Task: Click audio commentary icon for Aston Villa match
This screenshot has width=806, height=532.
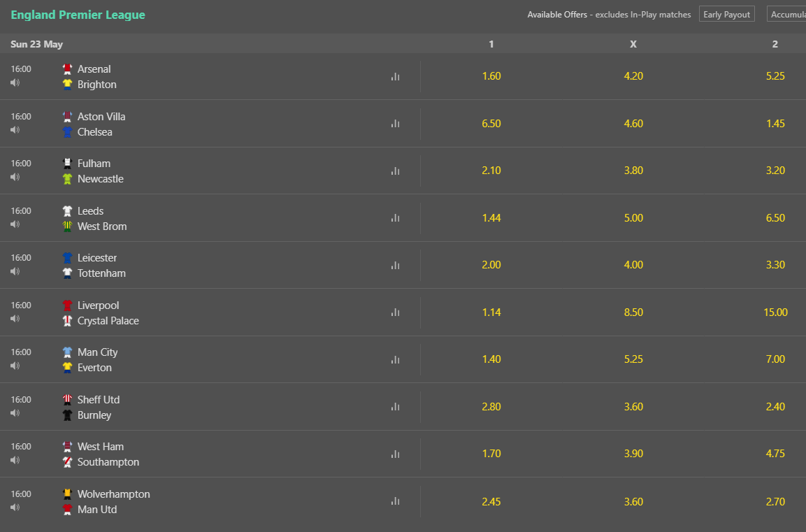Action: coord(15,130)
